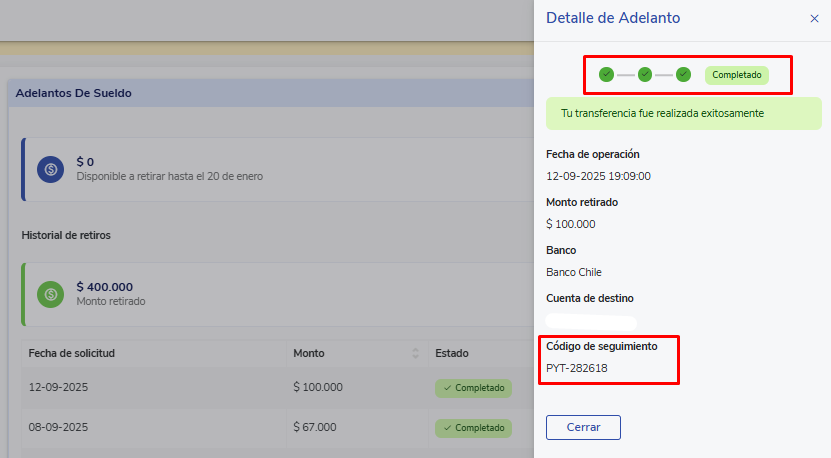This screenshot has width=831, height=458.
Task: Click the middle step checkmark circle
Action: pyautogui.click(x=645, y=74)
